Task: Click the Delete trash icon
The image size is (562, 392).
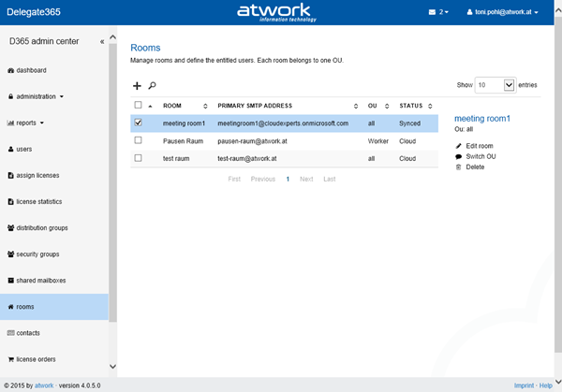Action: pyautogui.click(x=458, y=167)
